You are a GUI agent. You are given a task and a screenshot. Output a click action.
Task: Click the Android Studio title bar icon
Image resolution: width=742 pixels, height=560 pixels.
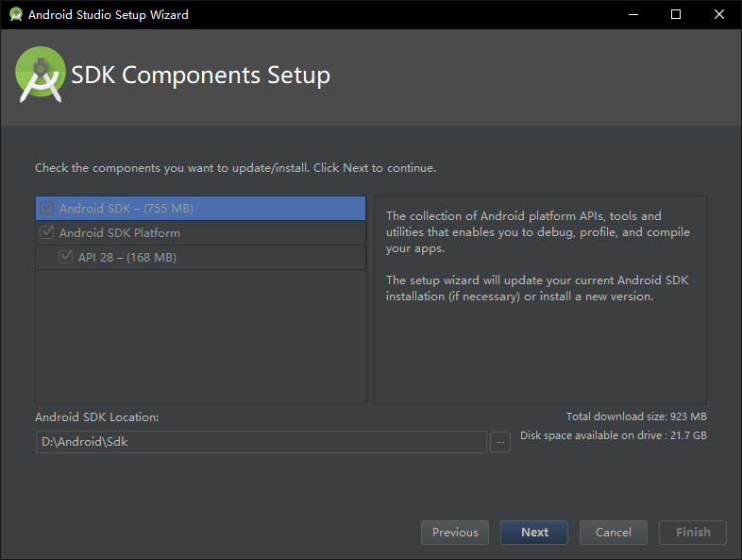pyautogui.click(x=16, y=15)
